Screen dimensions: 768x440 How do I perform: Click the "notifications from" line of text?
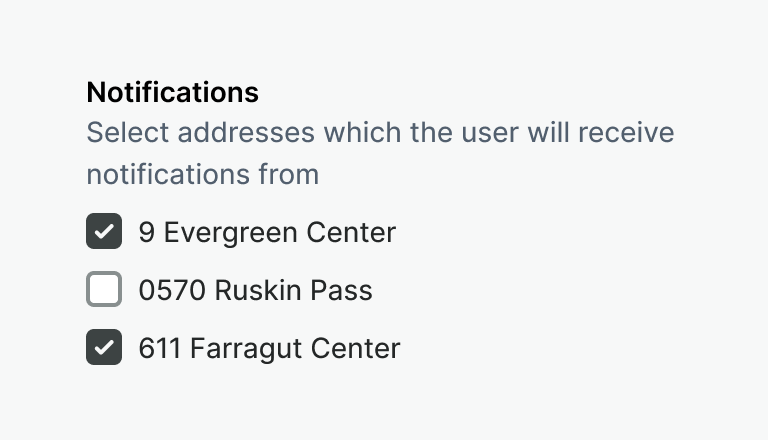(202, 174)
